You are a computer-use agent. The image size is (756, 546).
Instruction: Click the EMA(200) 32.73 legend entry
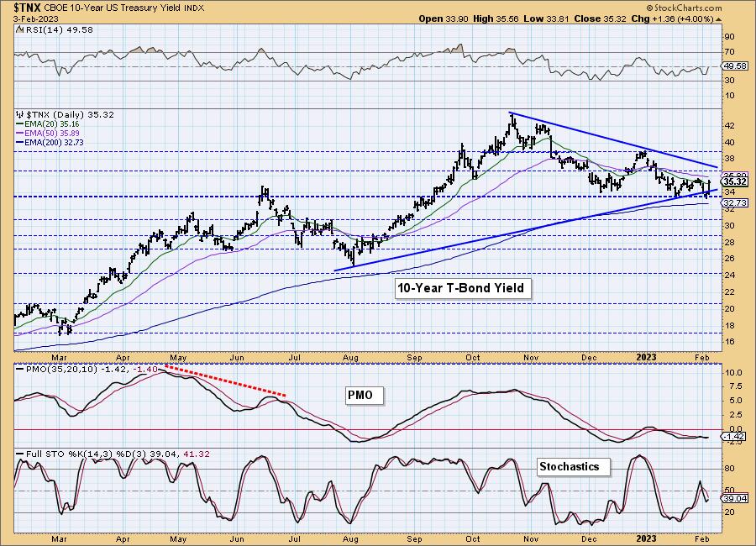tap(50, 143)
